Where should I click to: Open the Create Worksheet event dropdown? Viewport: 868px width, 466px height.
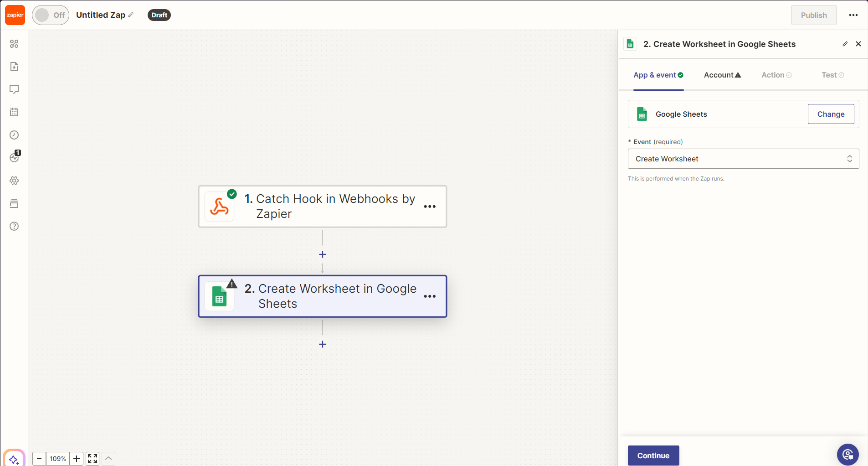click(x=743, y=158)
